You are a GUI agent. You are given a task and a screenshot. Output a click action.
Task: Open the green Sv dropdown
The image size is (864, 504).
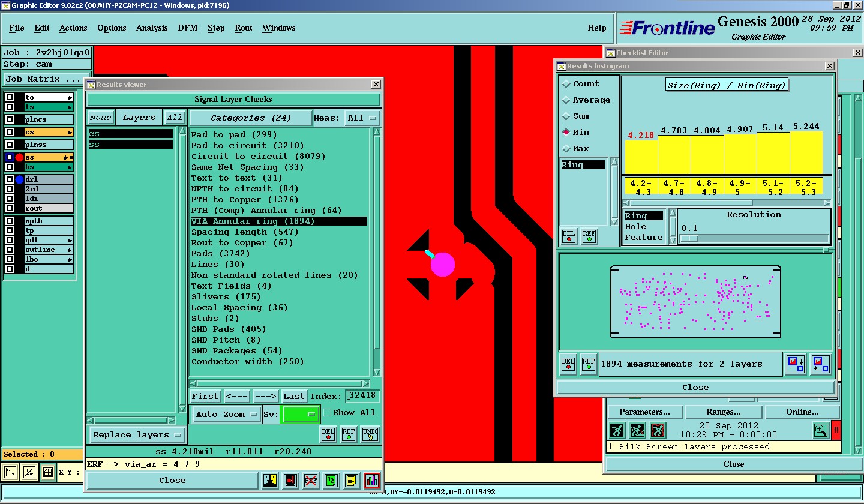301,415
